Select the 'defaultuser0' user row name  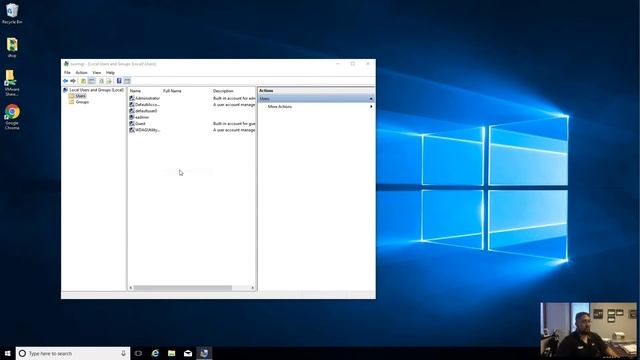point(146,111)
